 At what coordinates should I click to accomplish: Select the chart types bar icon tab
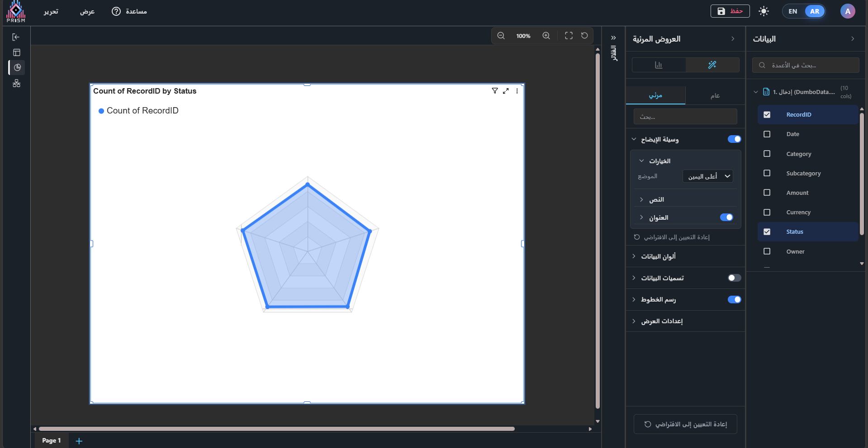click(x=658, y=65)
